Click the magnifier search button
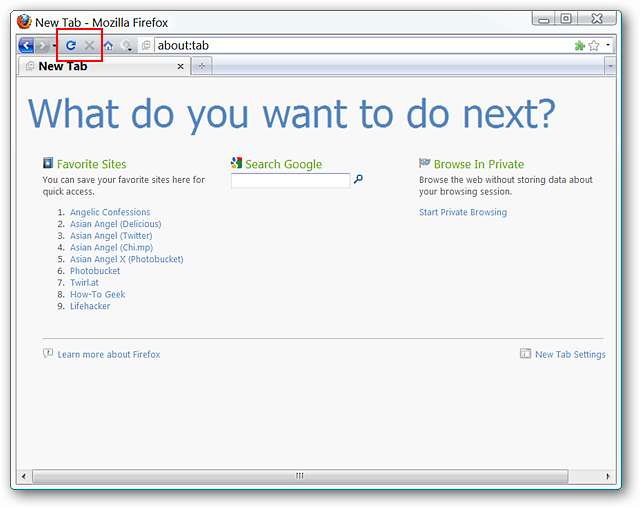Screen dimensions: 640x508 (358, 179)
